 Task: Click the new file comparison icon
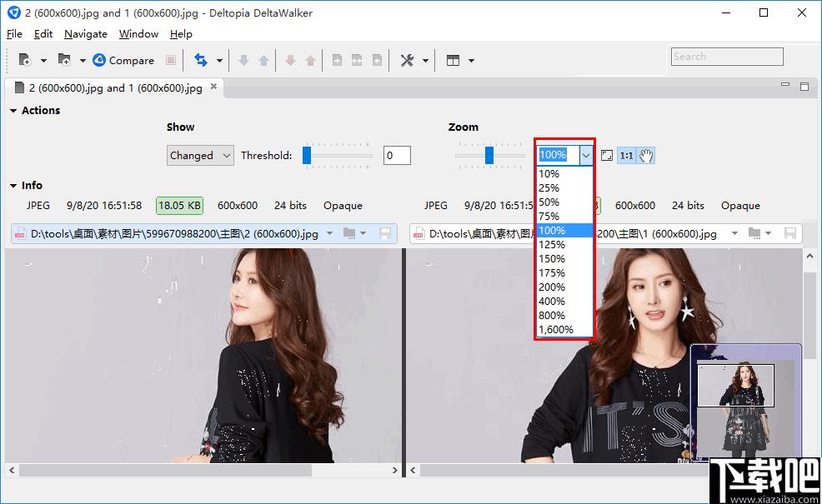point(25,60)
